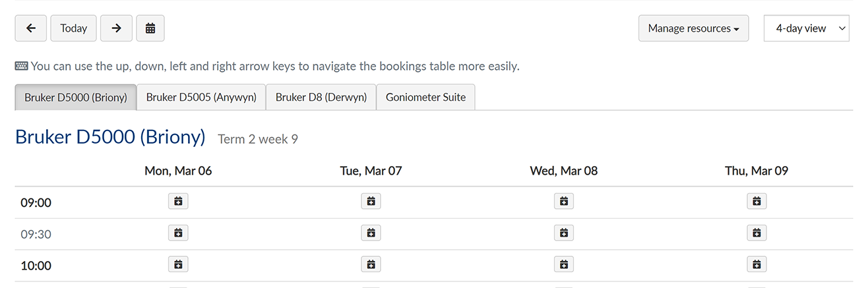Book the 09:30 slot on Thu, Mar 09
The image size is (868, 288).
tap(757, 233)
